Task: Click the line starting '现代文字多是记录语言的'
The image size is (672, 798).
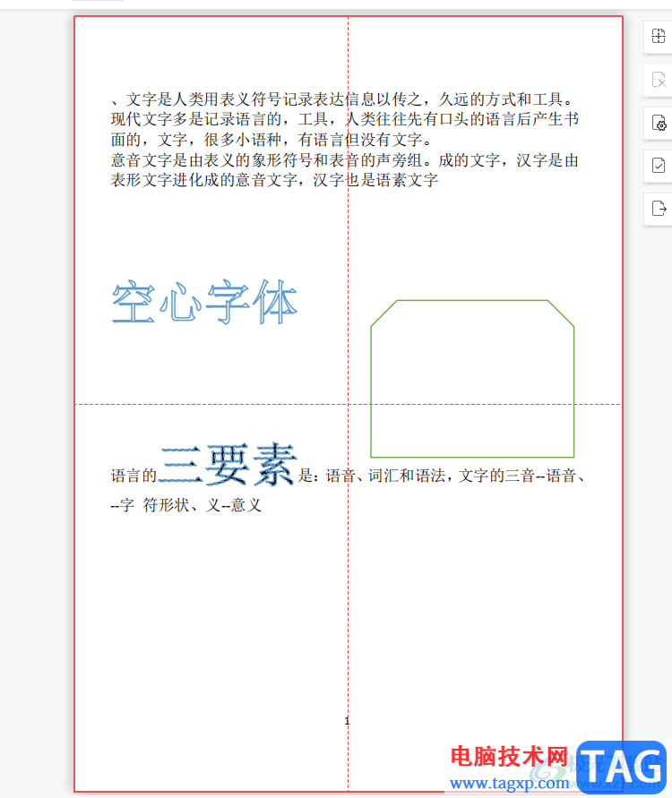Action: [345, 119]
